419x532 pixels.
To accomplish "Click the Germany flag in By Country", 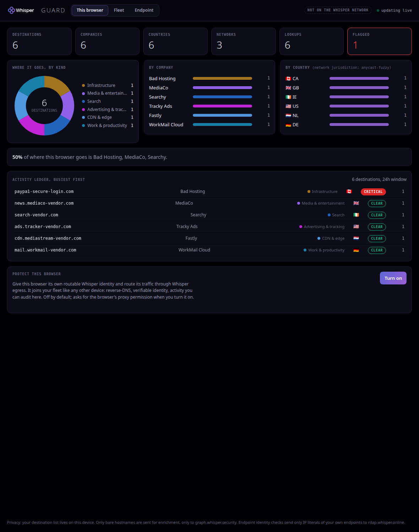I will [288, 125].
